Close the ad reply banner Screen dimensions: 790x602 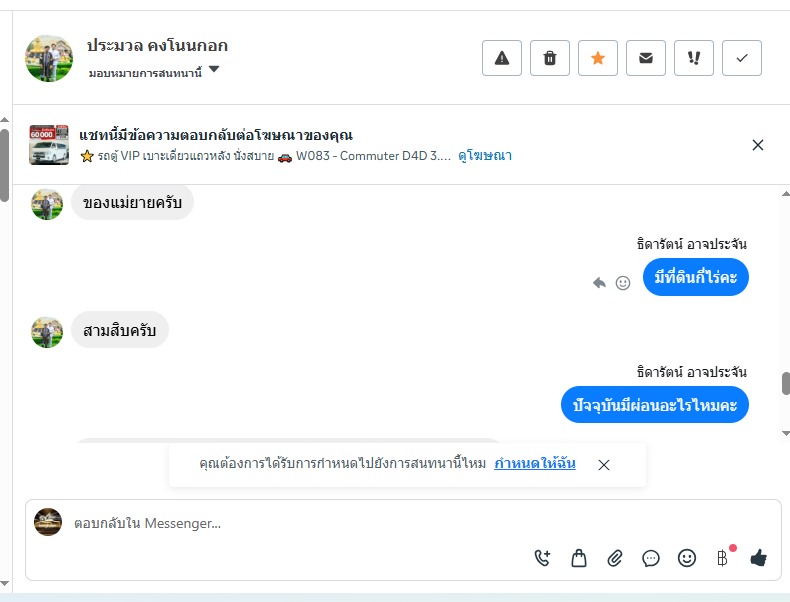click(758, 145)
